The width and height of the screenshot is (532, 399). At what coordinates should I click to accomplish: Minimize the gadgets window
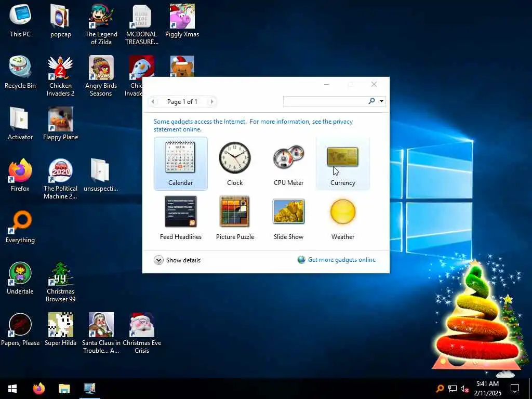(327, 84)
